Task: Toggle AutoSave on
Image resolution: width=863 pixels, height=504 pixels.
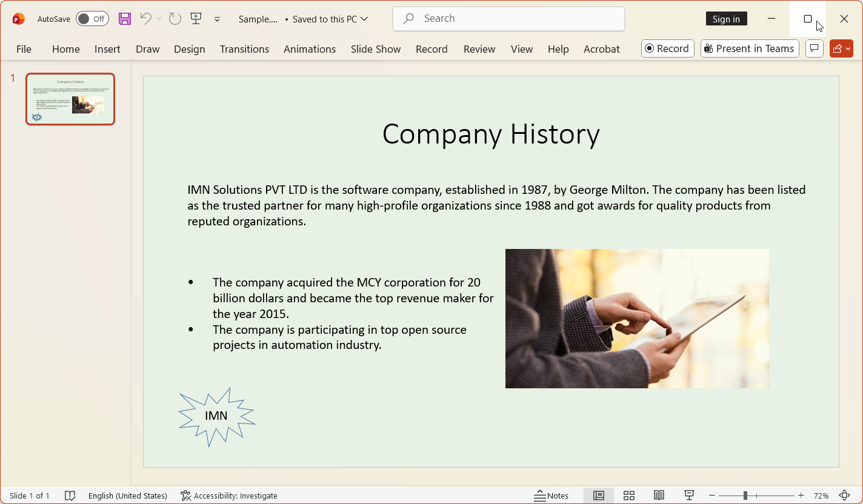Action: point(92,19)
